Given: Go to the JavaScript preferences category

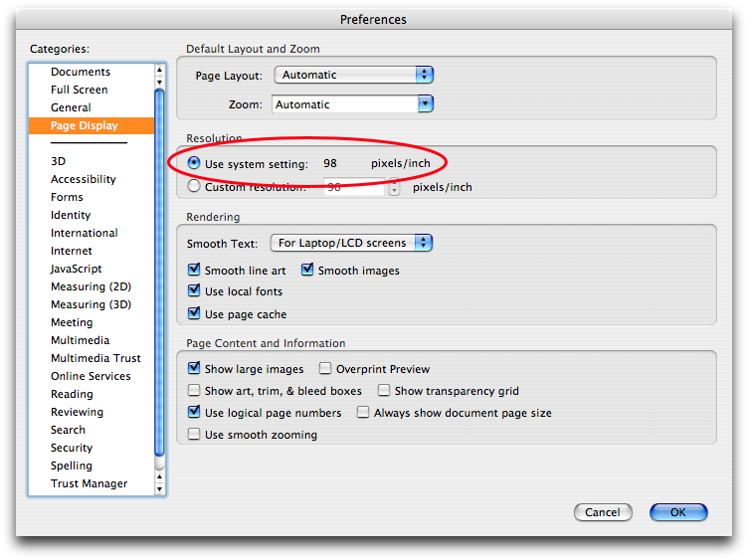Looking at the screenshot, I should coord(77,269).
